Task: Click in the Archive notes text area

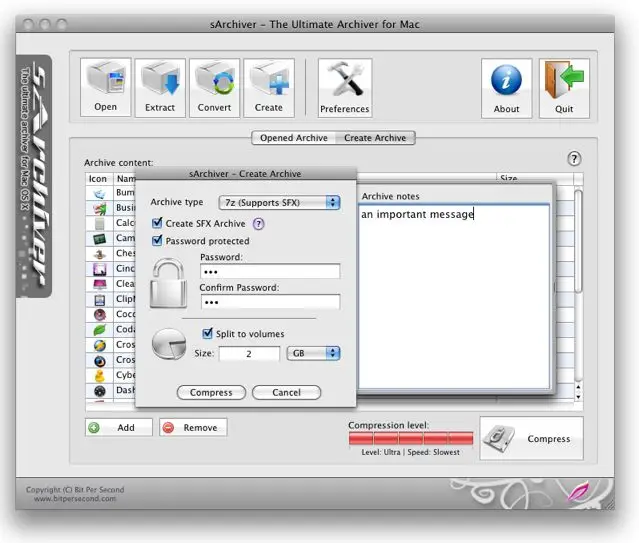Action: (454, 298)
